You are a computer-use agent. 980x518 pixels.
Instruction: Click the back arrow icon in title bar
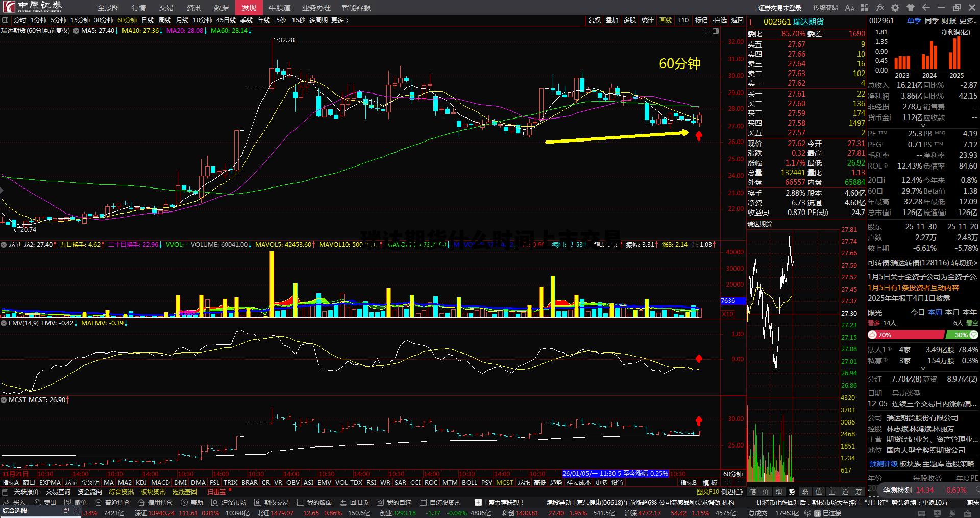pos(926,8)
